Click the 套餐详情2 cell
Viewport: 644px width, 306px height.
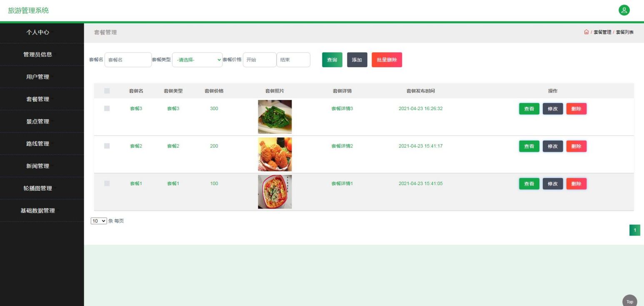342,146
